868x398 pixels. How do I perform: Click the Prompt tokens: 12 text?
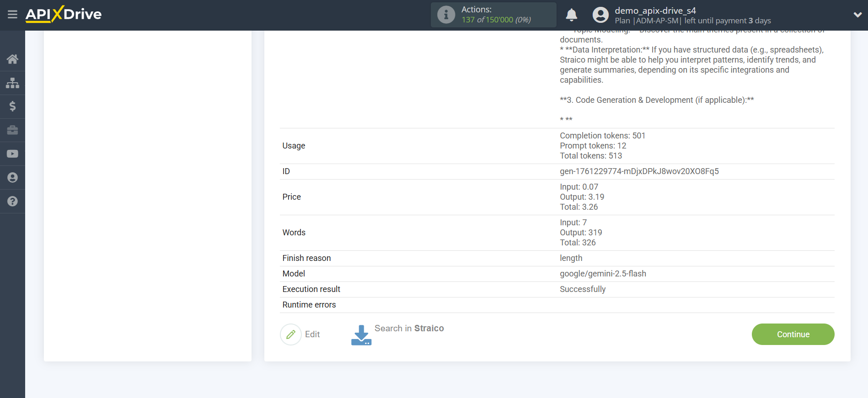point(593,146)
